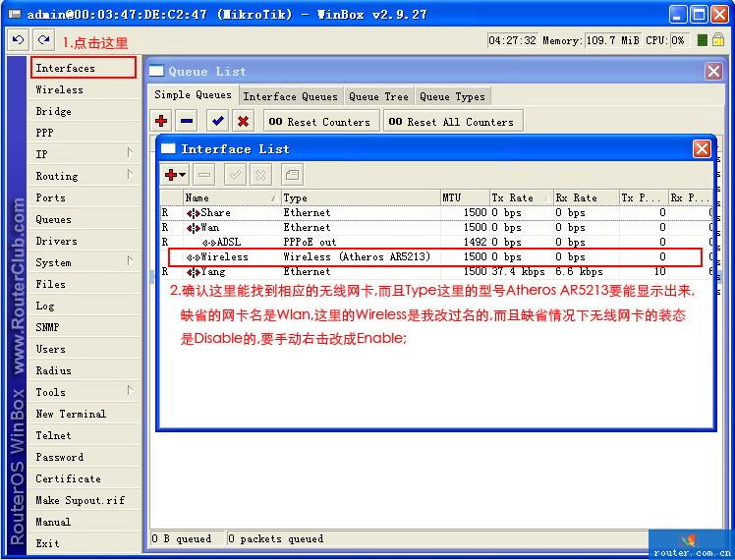Screen dimensions: 735x560
Task: Expand the IP submenu arrow
Action: pos(130,152)
